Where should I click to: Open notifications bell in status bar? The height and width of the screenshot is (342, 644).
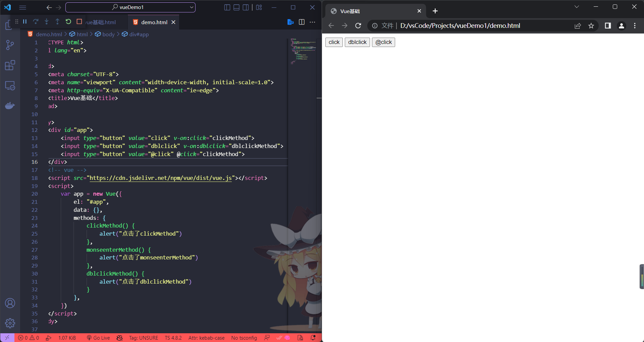tap(313, 338)
